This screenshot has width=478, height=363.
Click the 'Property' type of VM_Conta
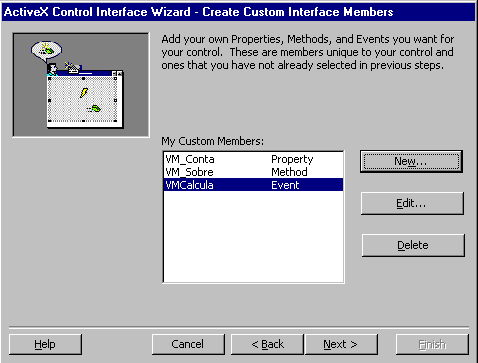point(292,159)
